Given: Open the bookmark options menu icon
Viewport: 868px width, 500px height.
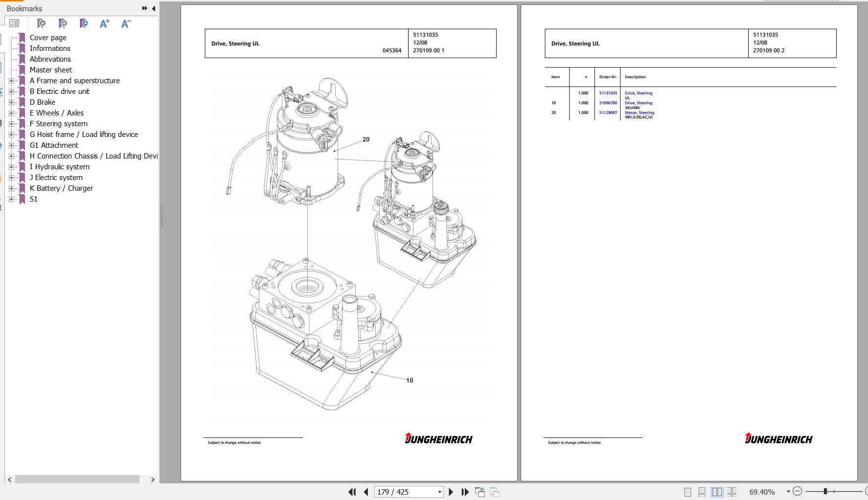Looking at the screenshot, I should pyautogui.click(x=14, y=23).
